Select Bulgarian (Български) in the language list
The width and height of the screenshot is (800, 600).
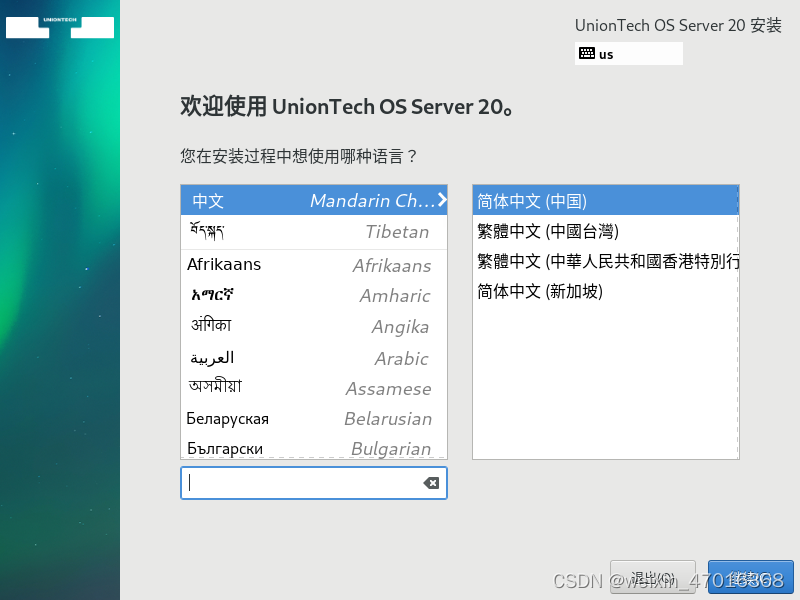(x=314, y=448)
